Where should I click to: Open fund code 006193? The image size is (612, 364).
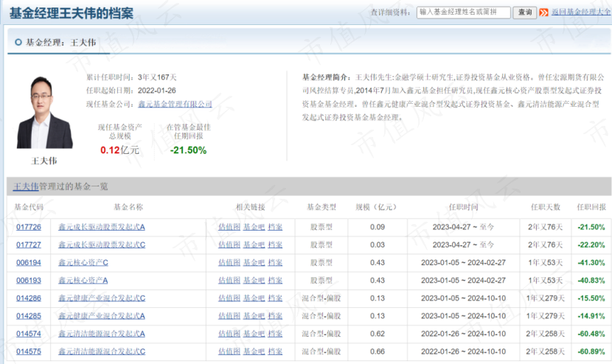pos(29,281)
